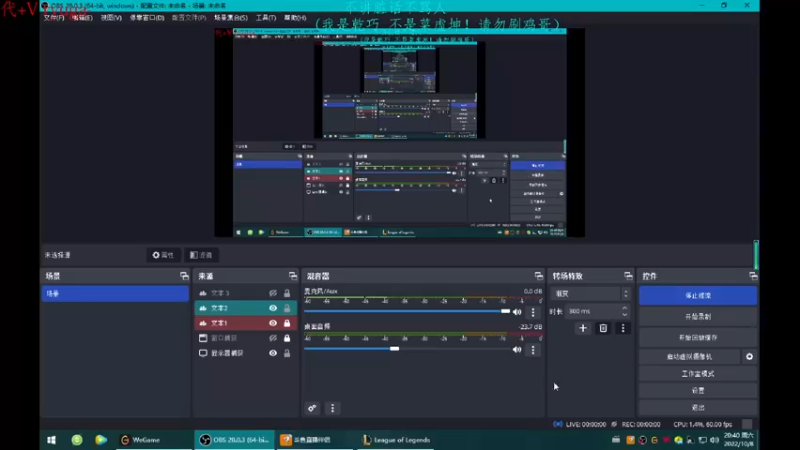Add a new transition with plus button
The width and height of the screenshot is (800, 450).
(x=583, y=328)
